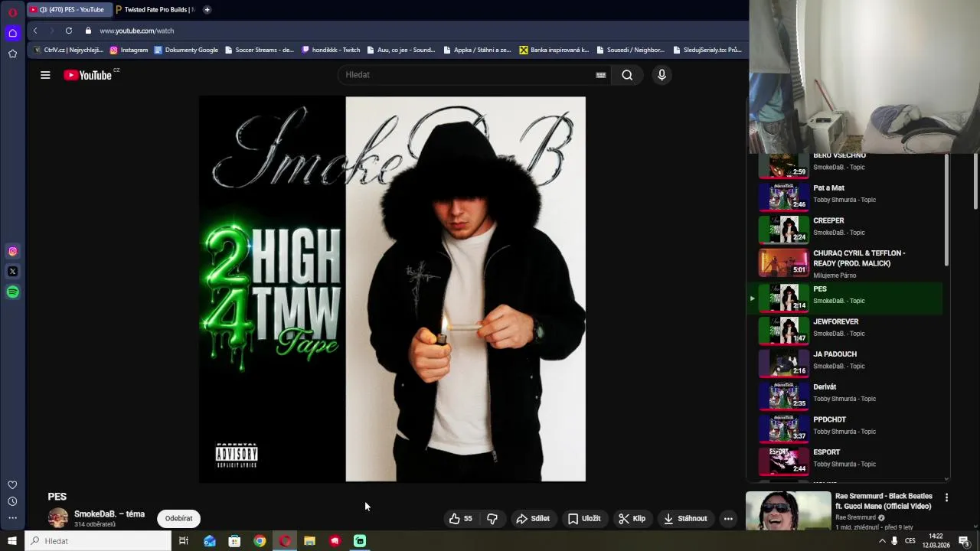Go to the YouTube home logo
The image size is (980, 551).
[x=88, y=75]
